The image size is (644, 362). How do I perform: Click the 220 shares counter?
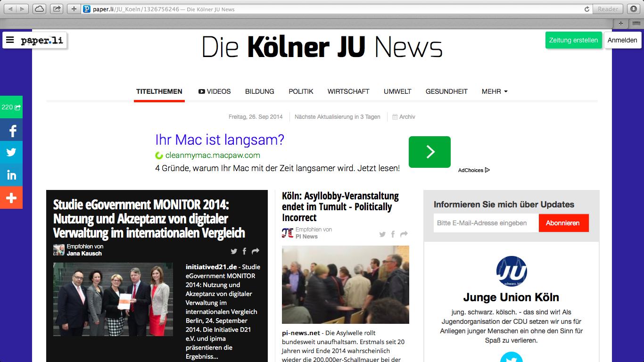[x=11, y=107]
